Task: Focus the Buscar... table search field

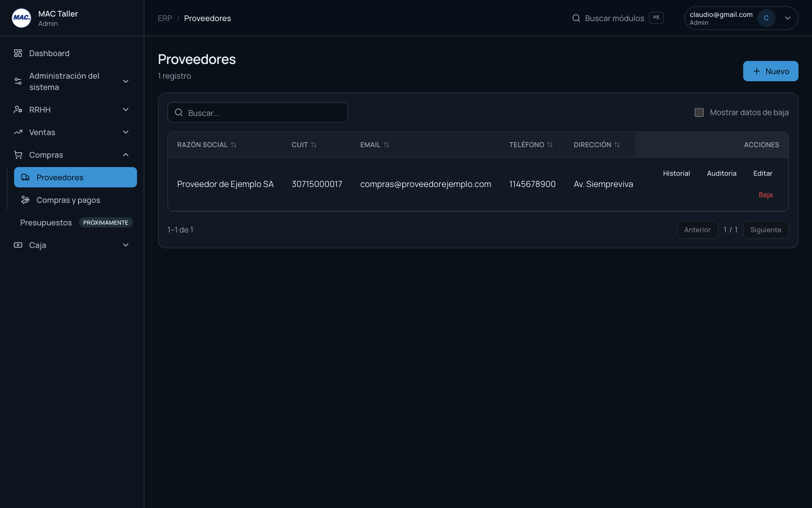Action: [258, 113]
